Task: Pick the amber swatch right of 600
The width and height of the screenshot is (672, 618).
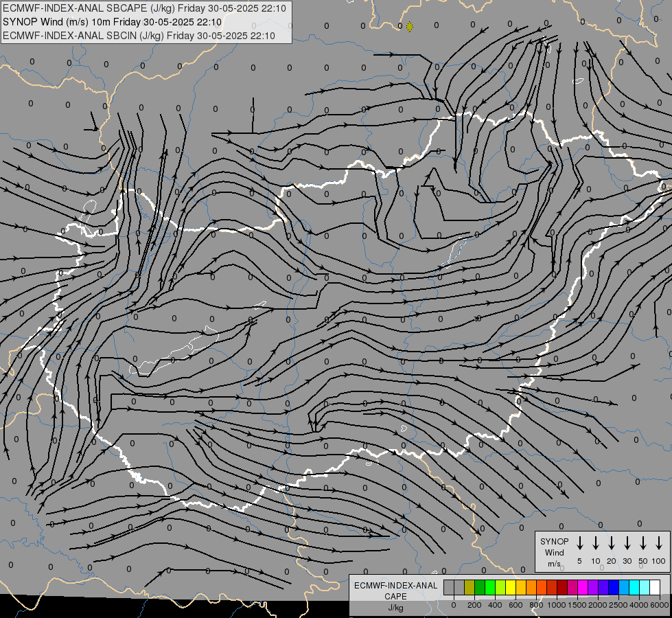Action: pos(521,587)
